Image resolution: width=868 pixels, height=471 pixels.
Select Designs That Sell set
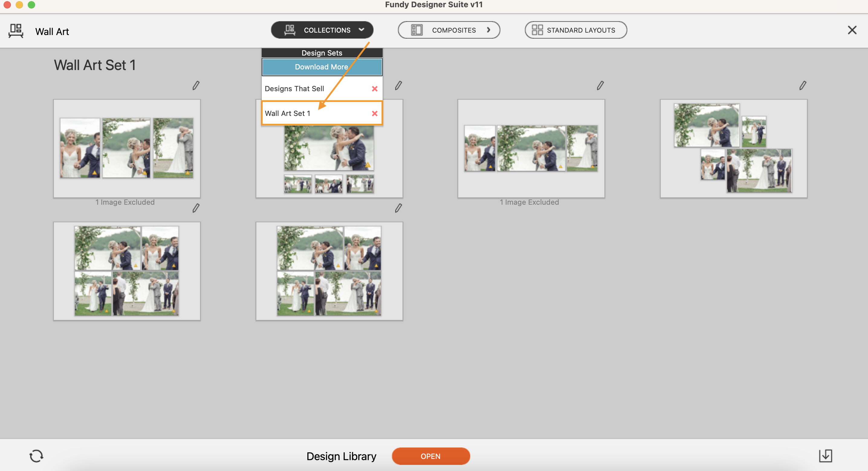pos(322,88)
